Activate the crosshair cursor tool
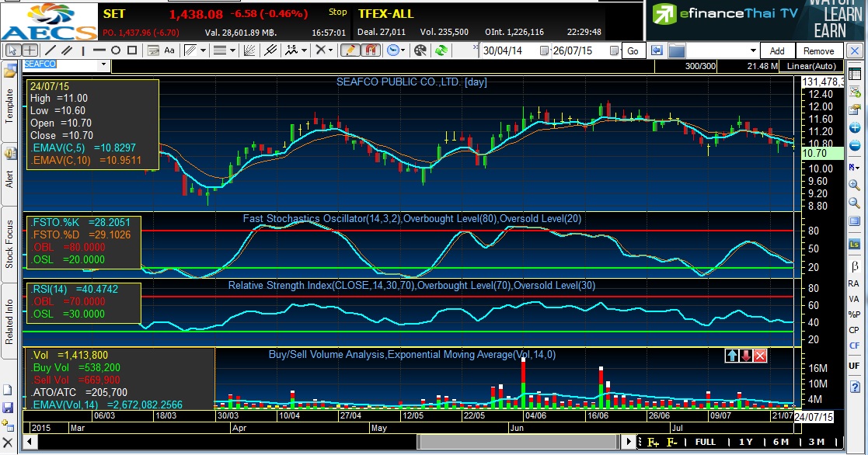 click(x=30, y=51)
